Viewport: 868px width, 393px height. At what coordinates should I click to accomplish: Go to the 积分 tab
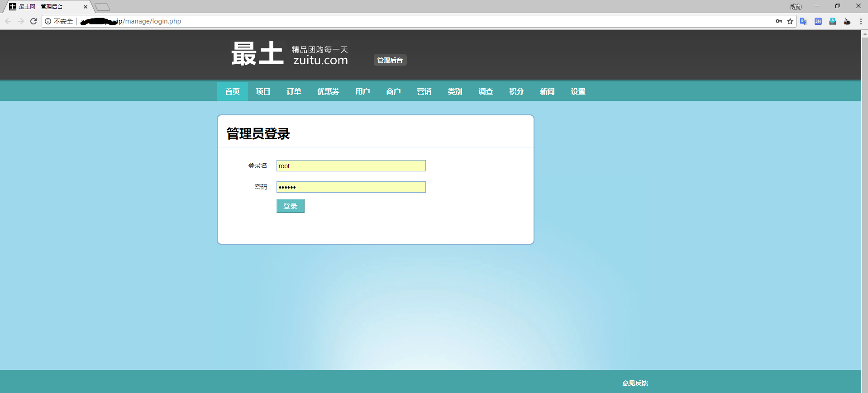(x=516, y=91)
